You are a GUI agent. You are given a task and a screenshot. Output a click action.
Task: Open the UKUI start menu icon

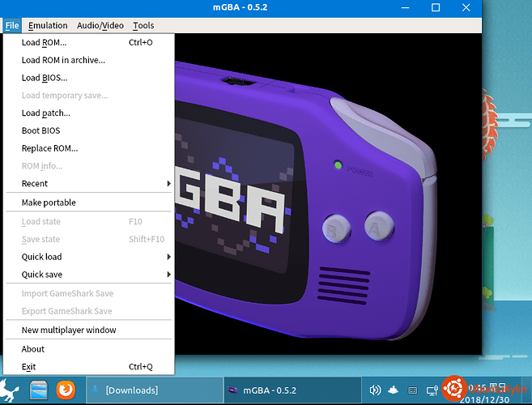[x=9, y=390]
